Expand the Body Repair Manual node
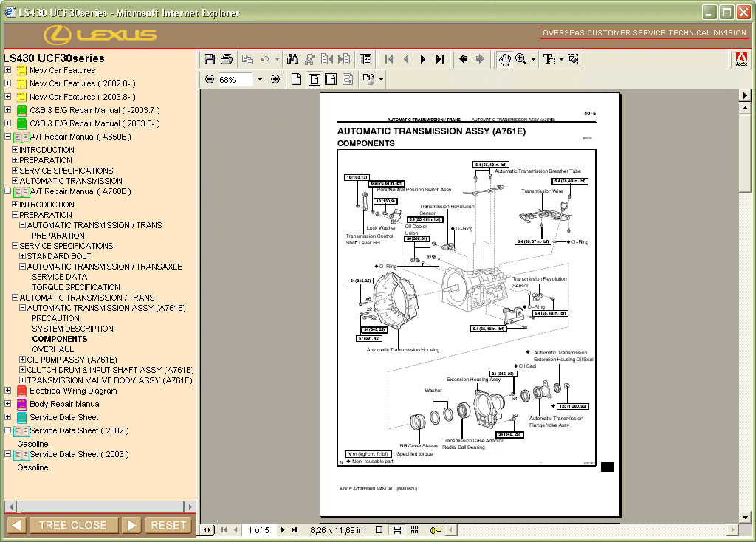 (x=7, y=404)
